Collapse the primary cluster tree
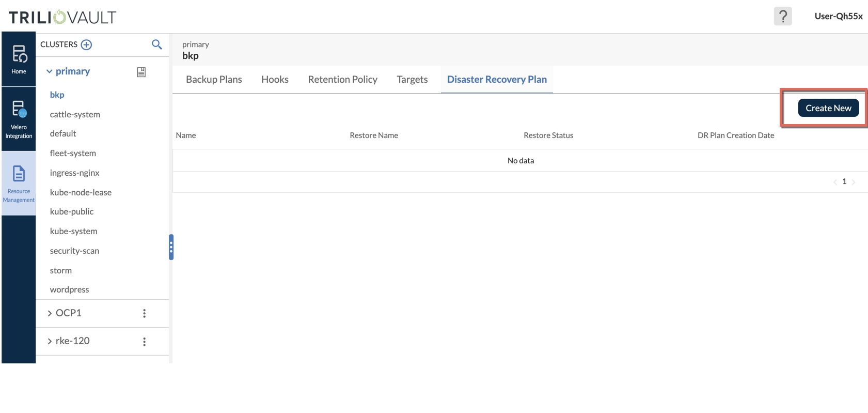868x413 pixels. tap(50, 72)
